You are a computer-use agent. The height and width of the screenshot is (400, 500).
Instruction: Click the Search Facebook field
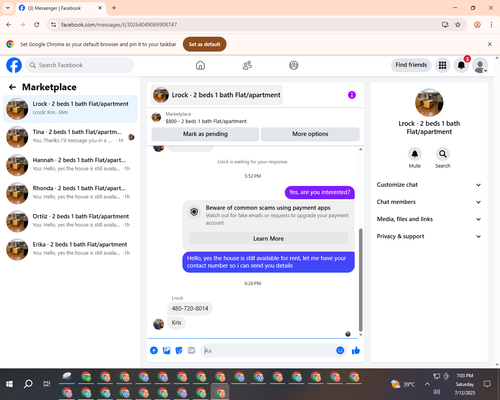coord(80,65)
